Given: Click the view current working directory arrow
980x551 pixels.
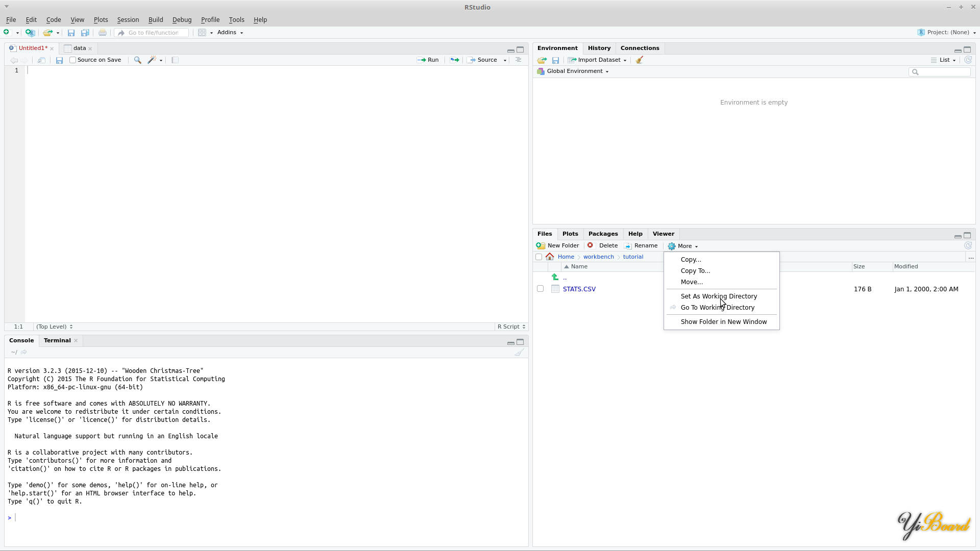Looking at the screenshot, I should coord(24,352).
